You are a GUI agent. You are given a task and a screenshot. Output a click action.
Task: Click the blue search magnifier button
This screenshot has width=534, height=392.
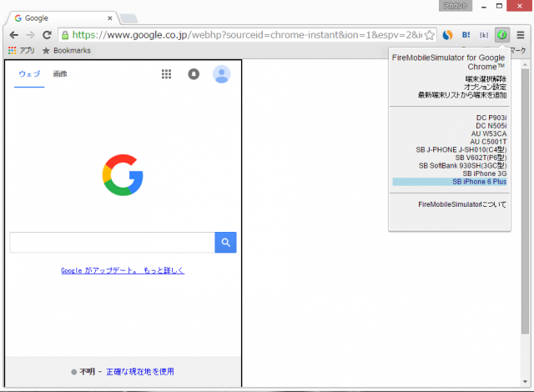coord(225,242)
